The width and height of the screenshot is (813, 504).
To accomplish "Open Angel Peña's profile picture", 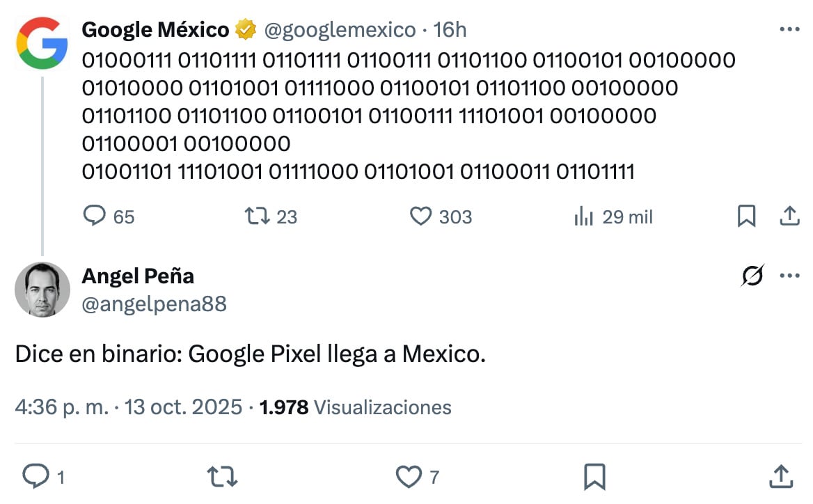I will [x=42, y=290].
